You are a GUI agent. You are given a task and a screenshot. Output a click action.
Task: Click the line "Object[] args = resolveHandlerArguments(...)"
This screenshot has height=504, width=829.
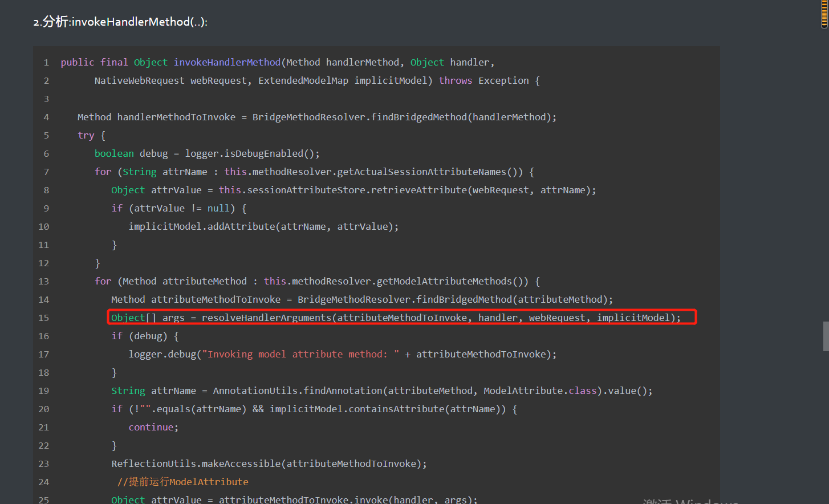pos(396,318)
